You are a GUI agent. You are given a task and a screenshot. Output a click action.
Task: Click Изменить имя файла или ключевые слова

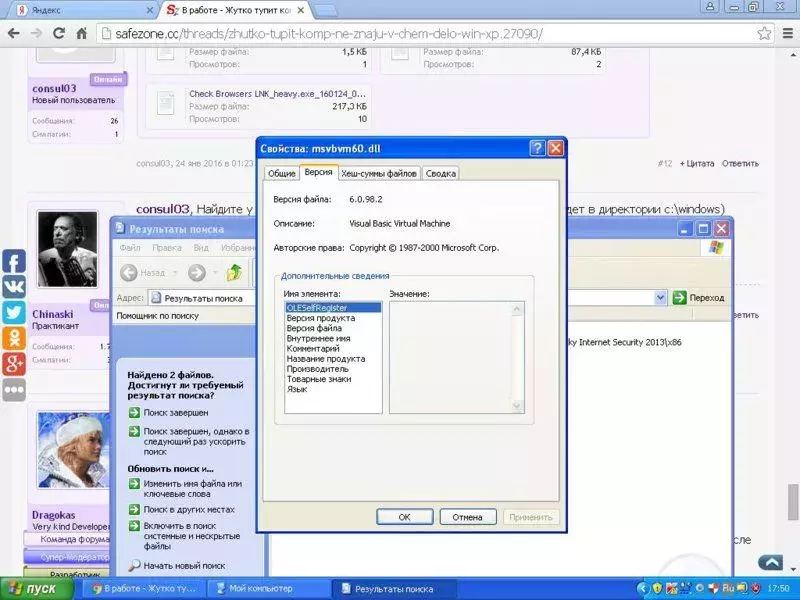[192, 488]
